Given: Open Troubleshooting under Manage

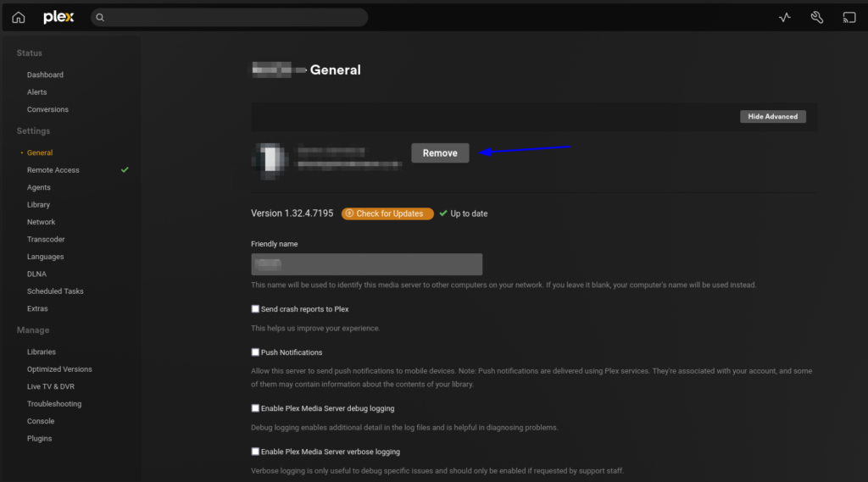Looking at the screenshot, I should [x=54, y=404].
